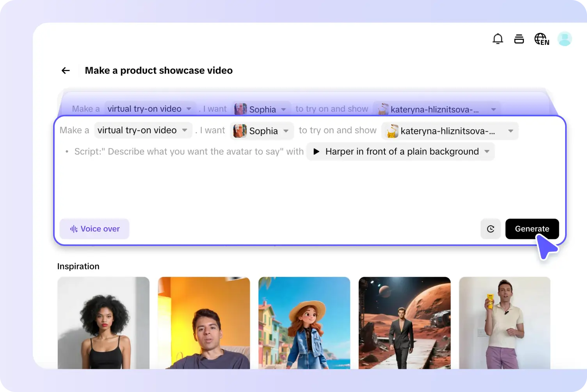This screenshot has height=392, width=587.
Task: Open the Sophia avatar dropdown
Action: pos(286,131)
